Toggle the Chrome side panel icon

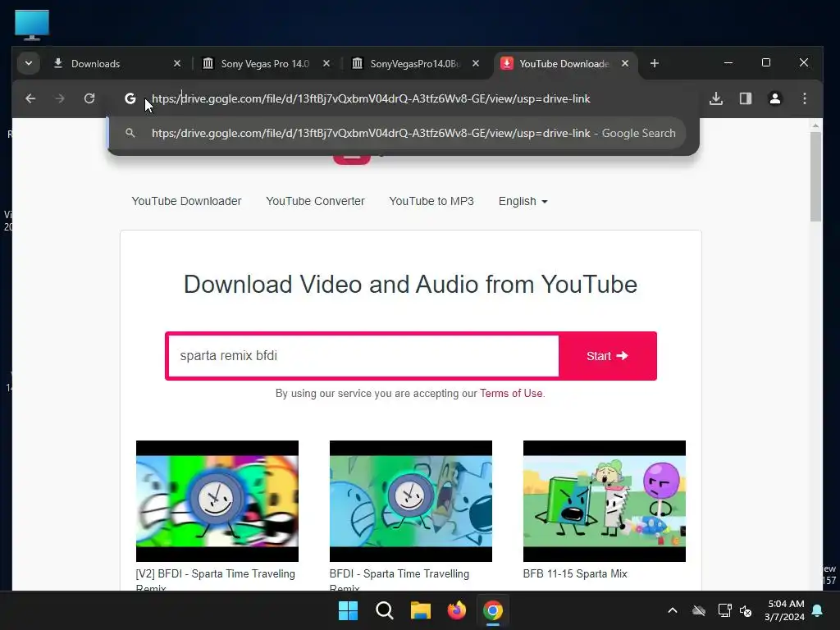coord(746,98)
